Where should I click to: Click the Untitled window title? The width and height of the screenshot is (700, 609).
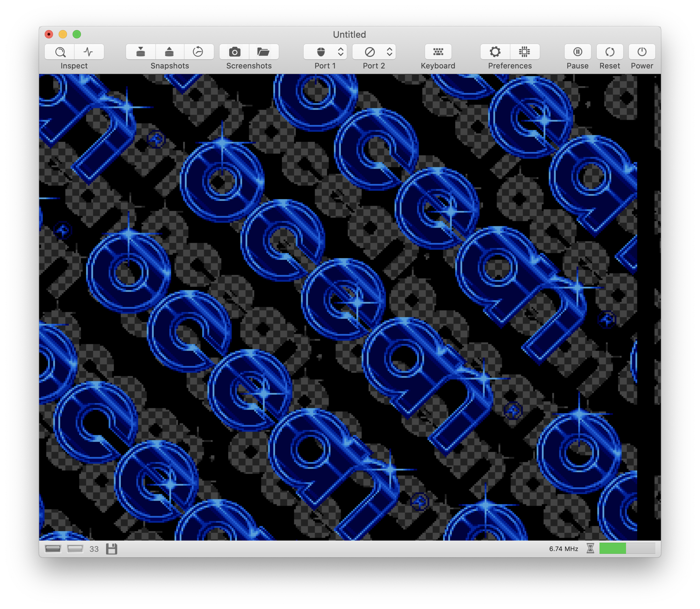(x=349, y=35)
